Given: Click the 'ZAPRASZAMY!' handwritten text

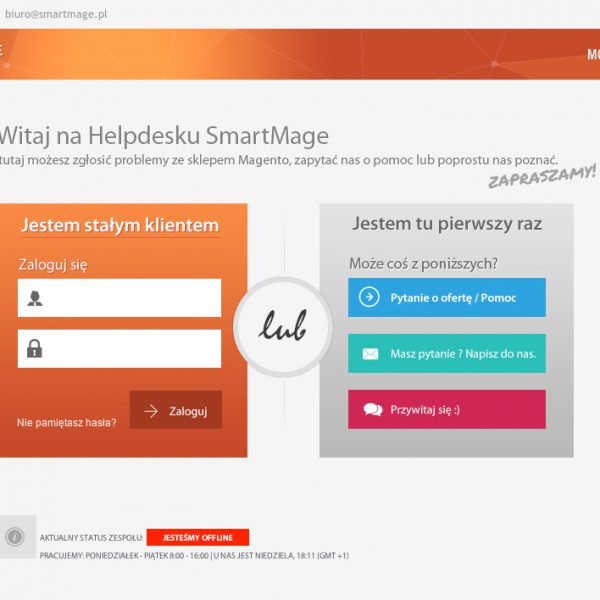Looking at the screenshot, I should point(542,176).
